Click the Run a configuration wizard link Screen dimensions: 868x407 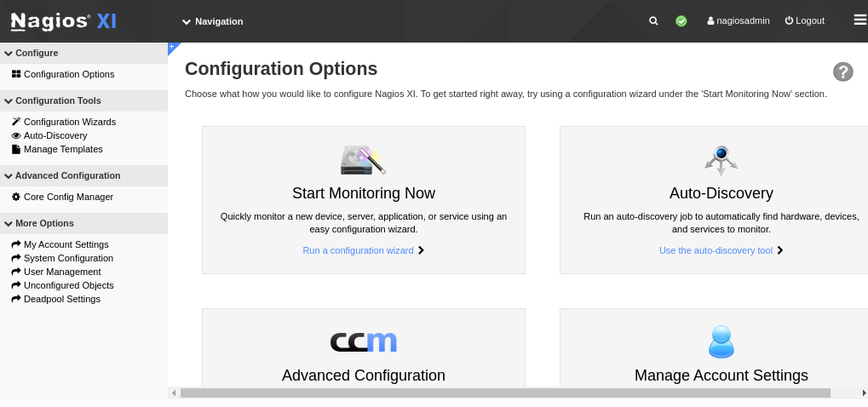(358, 250)
